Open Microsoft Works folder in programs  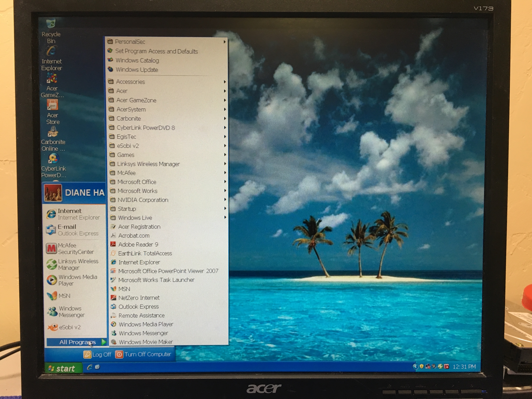pos(168,191)
